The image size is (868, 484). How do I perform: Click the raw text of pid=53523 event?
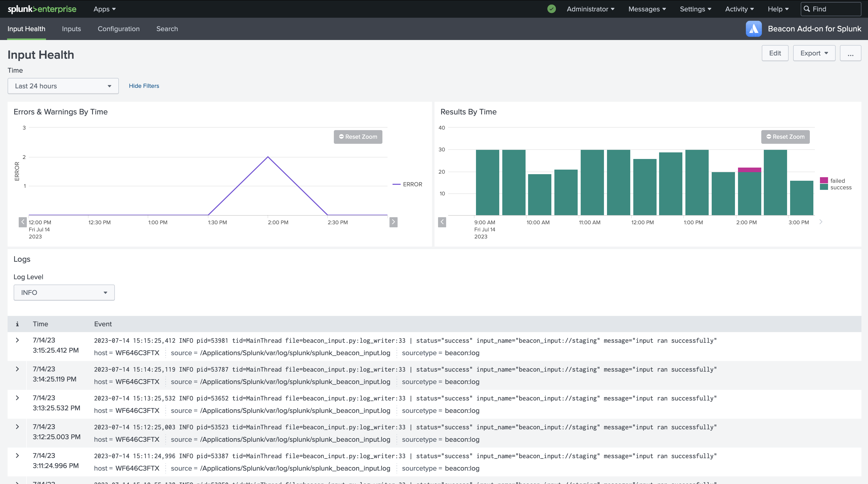tap(405, 427)
